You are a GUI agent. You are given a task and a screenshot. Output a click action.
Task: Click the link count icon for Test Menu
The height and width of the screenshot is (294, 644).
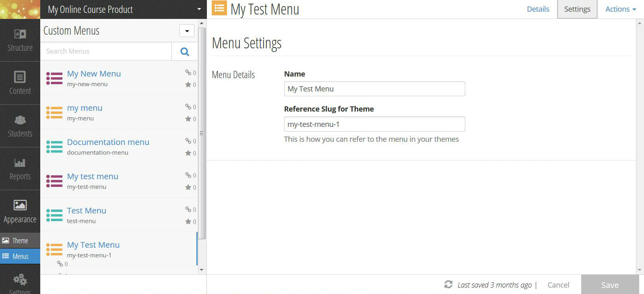pos(188,209)
